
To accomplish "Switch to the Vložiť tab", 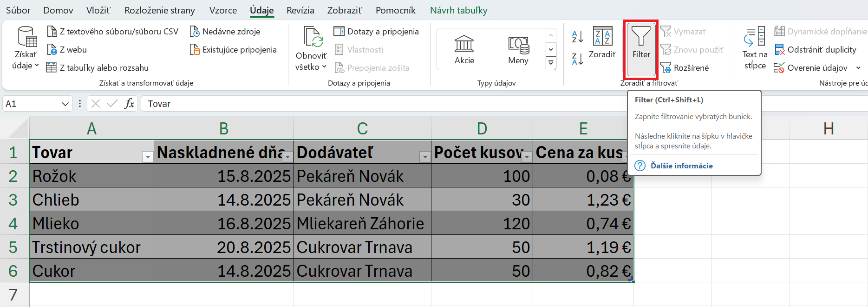I will click(98, 10).
